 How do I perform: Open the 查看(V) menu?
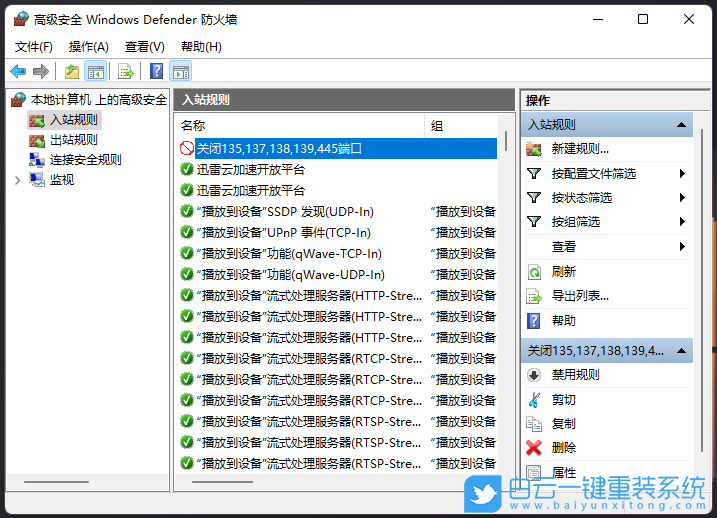pos(144,47)
